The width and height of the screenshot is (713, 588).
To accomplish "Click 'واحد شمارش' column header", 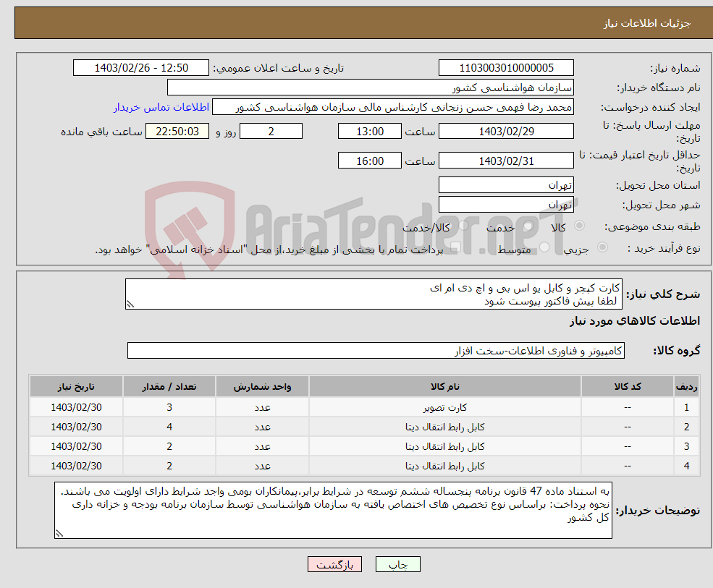I will pos(262,387).
